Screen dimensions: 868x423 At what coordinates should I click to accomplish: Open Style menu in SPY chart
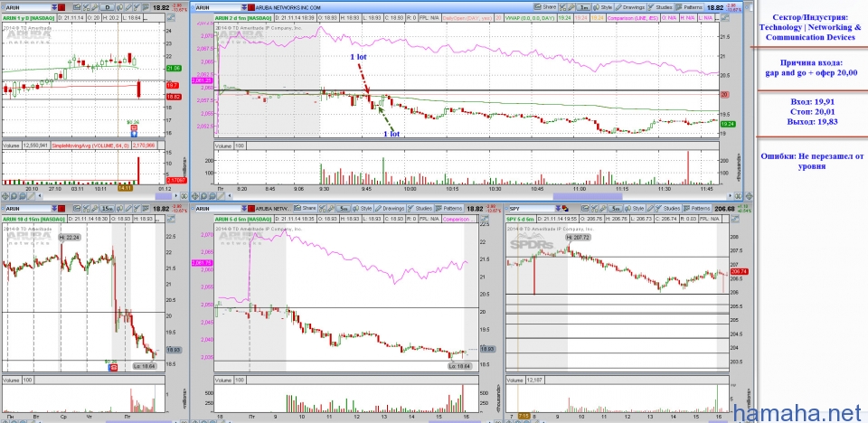[x=635, y=208]
